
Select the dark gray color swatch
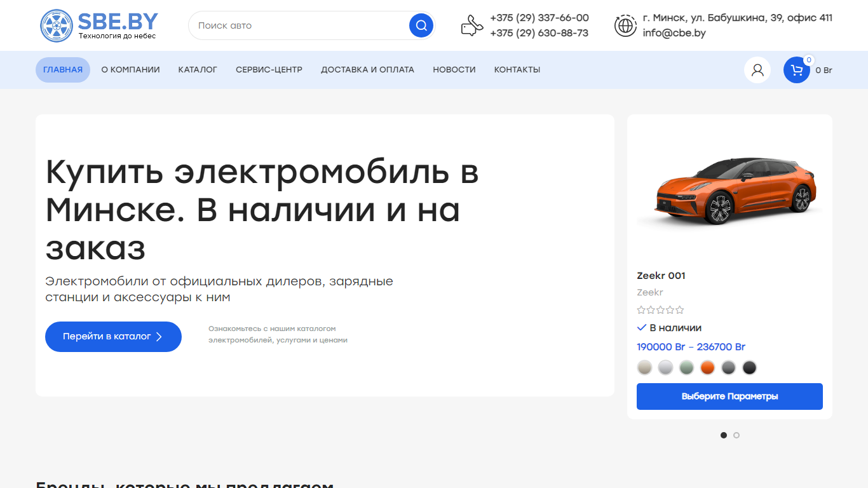click(728, 367)
